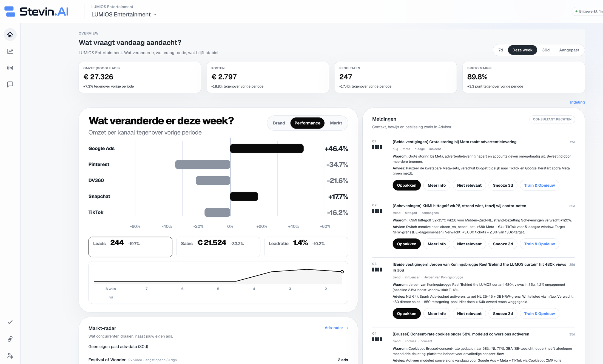Click the Pinterest -34.7% bar
The width and height of the screenshot is (603, 364).
pos(203,164)
